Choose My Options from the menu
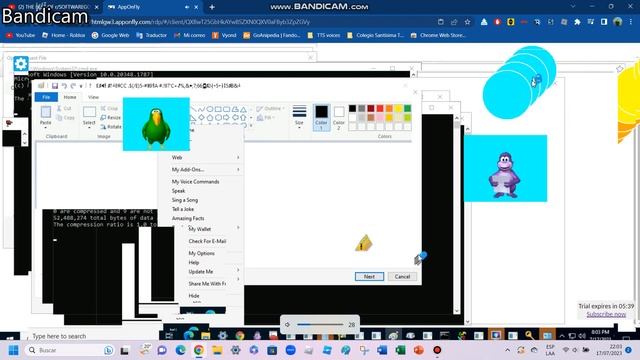The width and height of the screenshot is (640, 360). (x=202, y=253)
